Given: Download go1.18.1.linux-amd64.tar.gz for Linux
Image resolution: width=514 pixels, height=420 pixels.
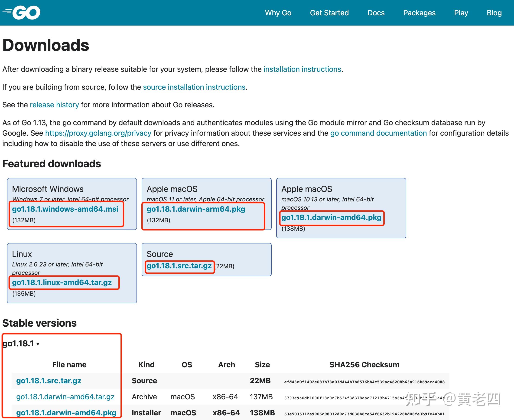Looking at the screenshot, I should coord(62,282).
